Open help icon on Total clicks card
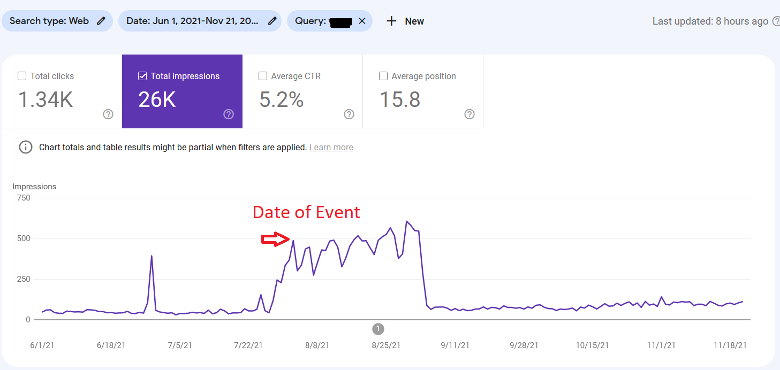 click(x=108, y=114)
